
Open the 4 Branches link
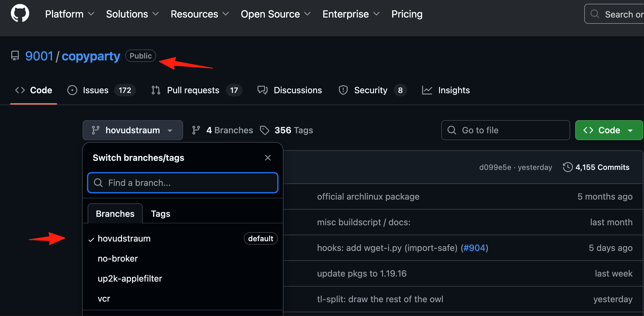pyautogui.click(x=222, y=130)
